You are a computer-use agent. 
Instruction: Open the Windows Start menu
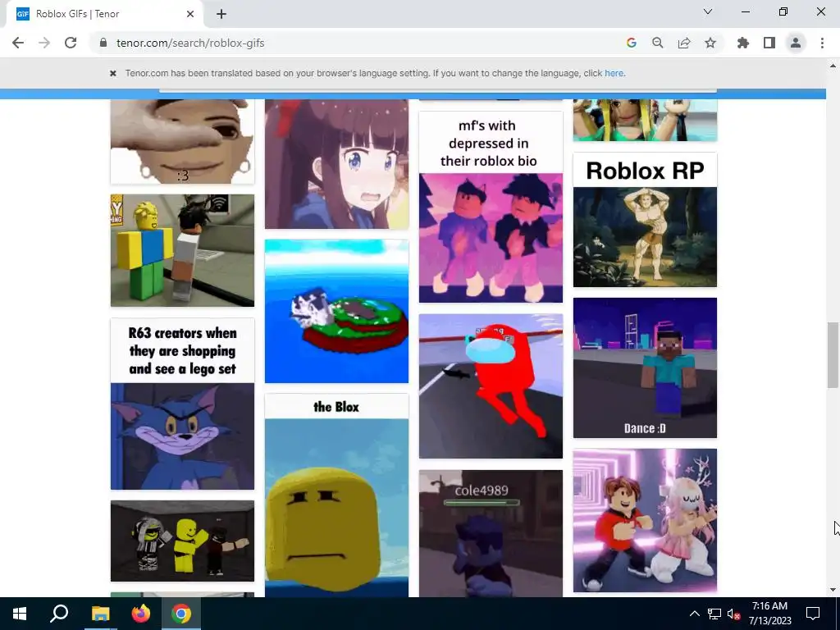20,614
